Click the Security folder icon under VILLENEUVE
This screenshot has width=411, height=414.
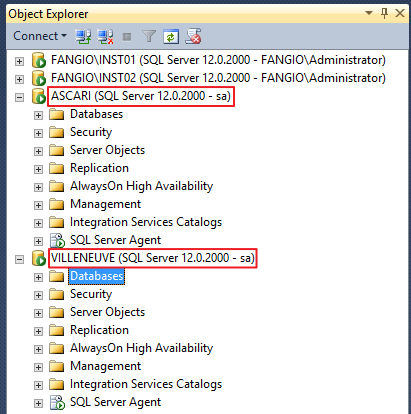(x=56, y=294)
